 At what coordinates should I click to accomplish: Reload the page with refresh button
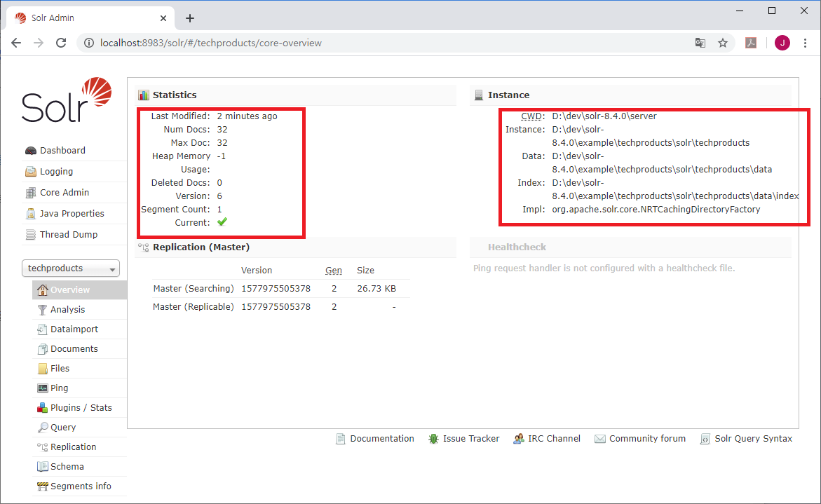pos(61,43)
